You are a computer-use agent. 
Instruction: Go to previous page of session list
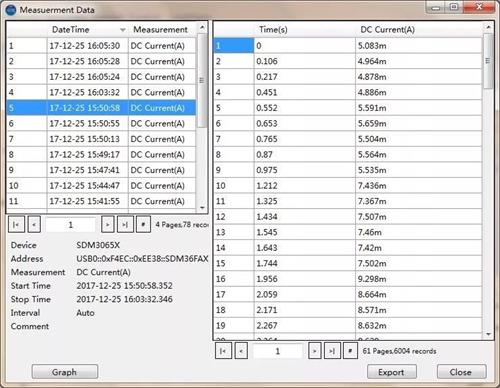click(34, 224)
